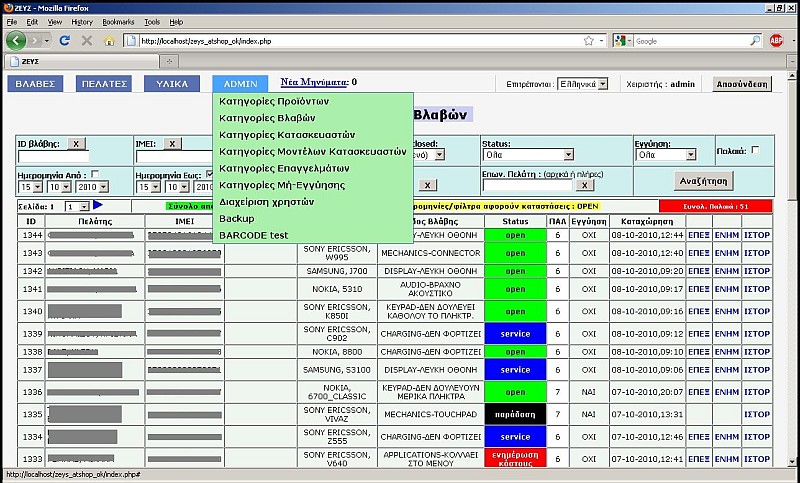
Task: Toggle the Ημερομηνία Εως checkbox
Action: click(x=209, y=174)
